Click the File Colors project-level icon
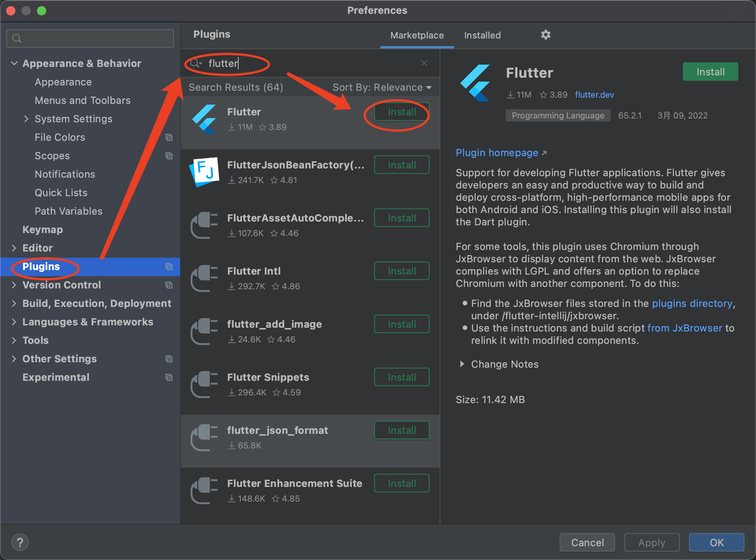 click(x=169, y=137)
